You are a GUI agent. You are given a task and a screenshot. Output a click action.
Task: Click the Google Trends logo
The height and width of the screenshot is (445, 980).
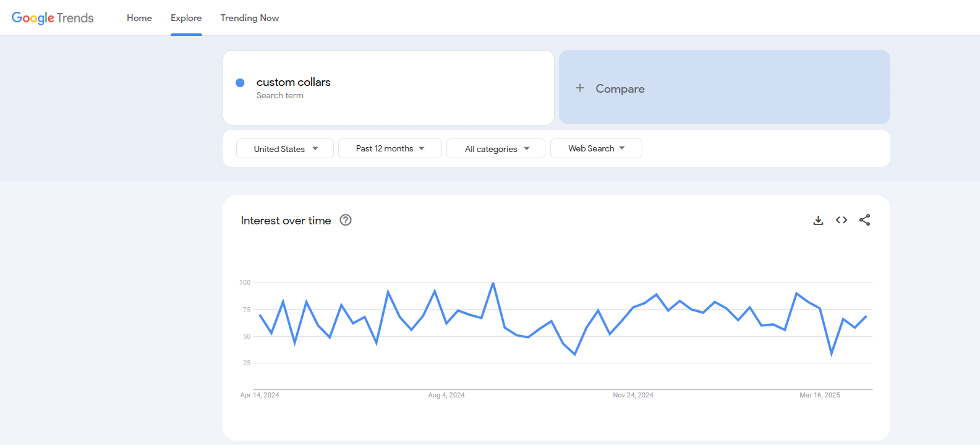(53, 18)
